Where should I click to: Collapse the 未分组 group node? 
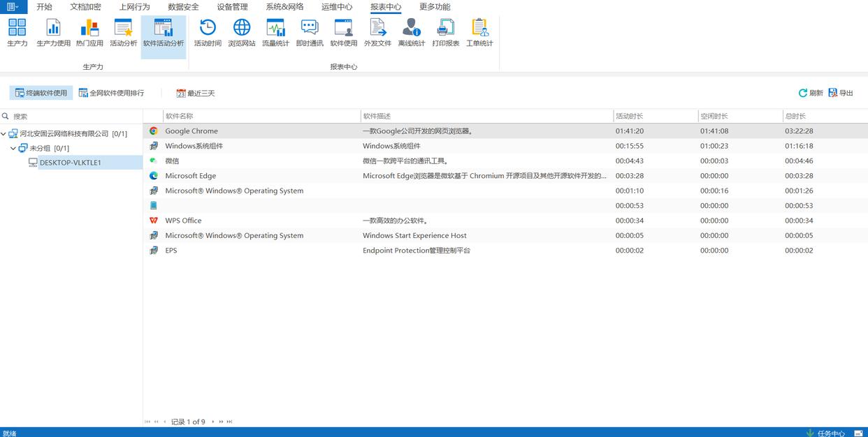13,148
